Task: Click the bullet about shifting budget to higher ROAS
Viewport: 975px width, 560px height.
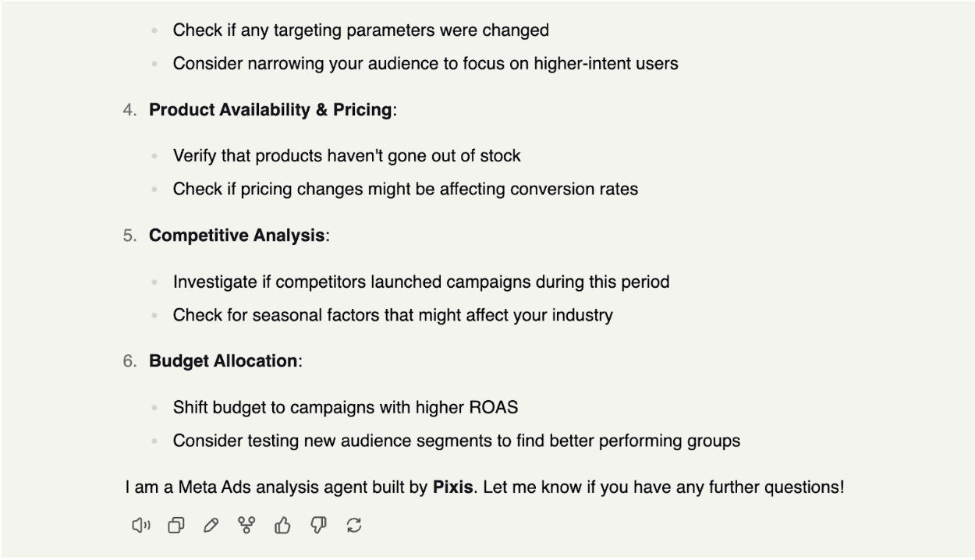Action: (x=346, y=407)
